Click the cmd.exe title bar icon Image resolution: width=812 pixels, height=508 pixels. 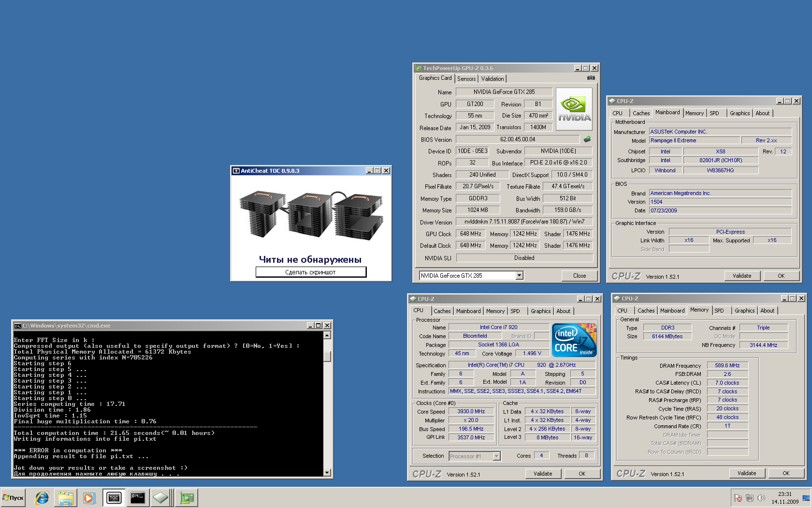pyautogui.click(x=18, y=326)
